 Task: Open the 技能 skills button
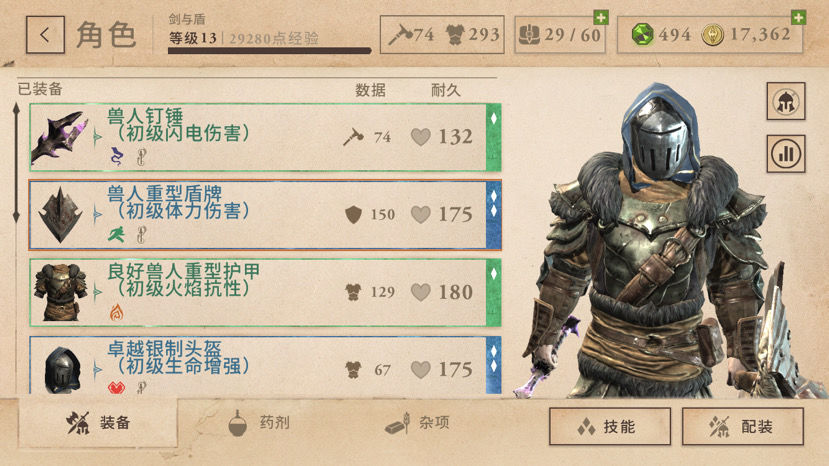click(x=610, y=426)
